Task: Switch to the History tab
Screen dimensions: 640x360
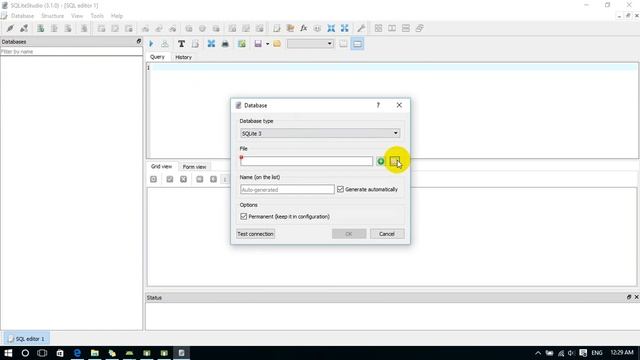Action: [183, 57]
